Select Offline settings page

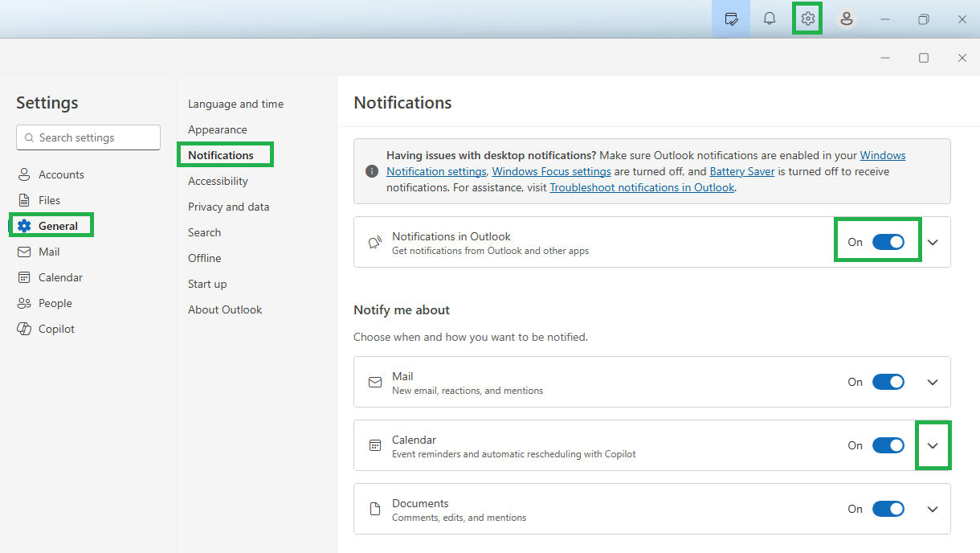(205, 258)
